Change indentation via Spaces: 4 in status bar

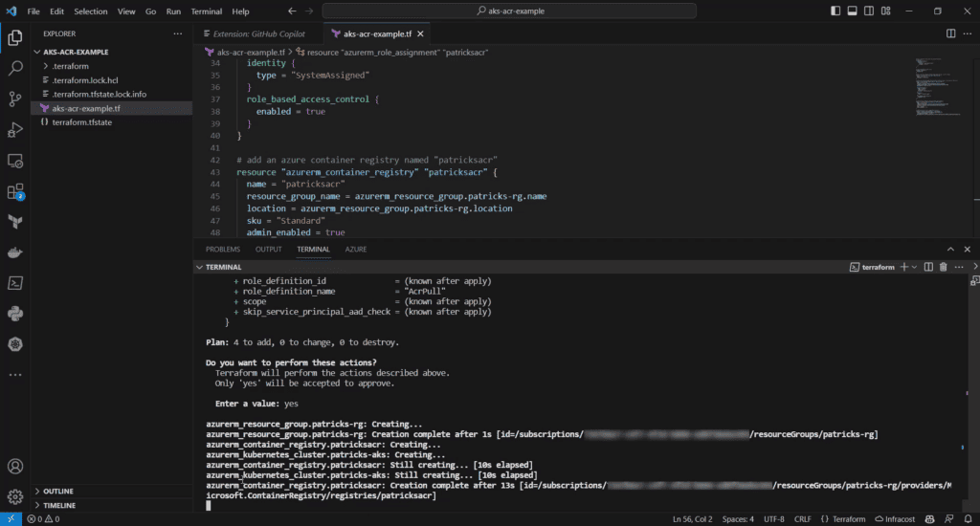click(x=737, y=518)
